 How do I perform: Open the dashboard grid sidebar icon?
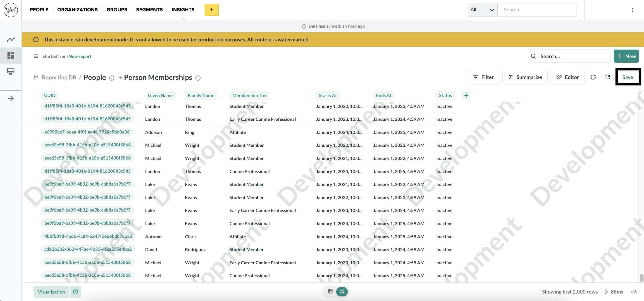coord(11,55)
